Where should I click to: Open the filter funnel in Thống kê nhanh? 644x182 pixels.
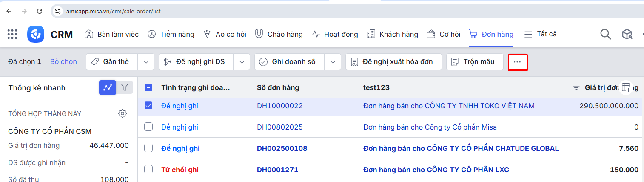tap(125, 87)
